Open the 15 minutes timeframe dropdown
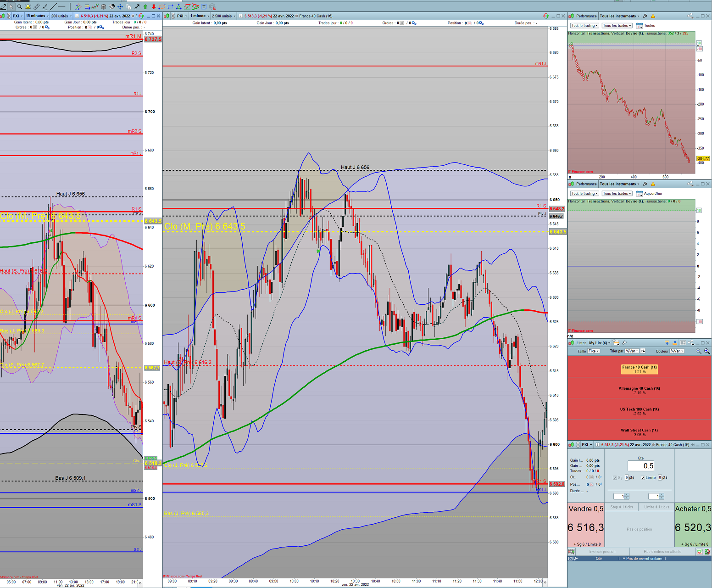Image resolution: width=712 pixels, height=588 pixels. pyautogui.click(x=37, y=16)
